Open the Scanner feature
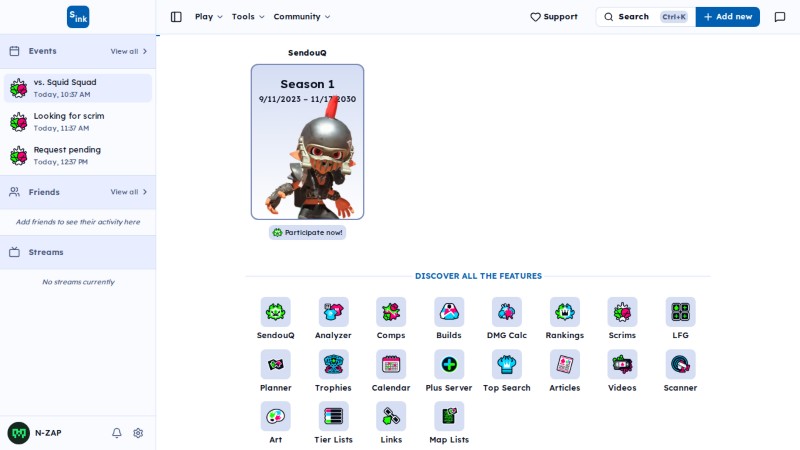800x450 pixels. tap(680, 364)
